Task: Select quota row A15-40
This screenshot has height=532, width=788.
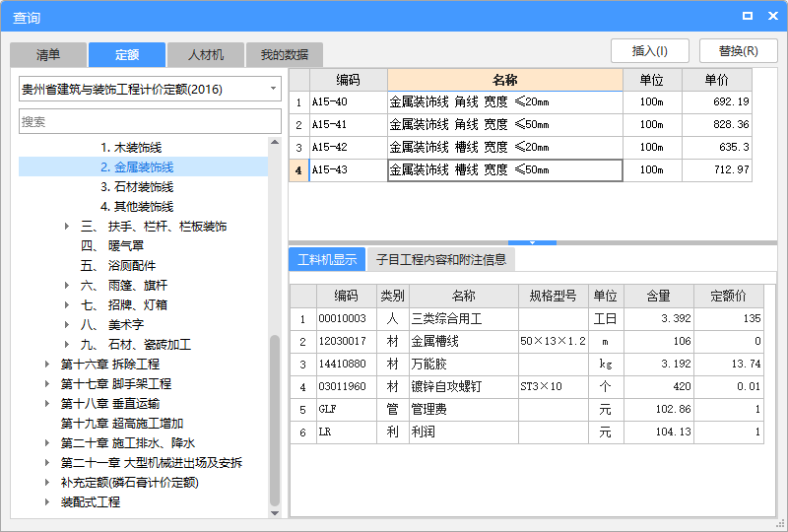Action: pyautogui.click(x=520, y=102)
